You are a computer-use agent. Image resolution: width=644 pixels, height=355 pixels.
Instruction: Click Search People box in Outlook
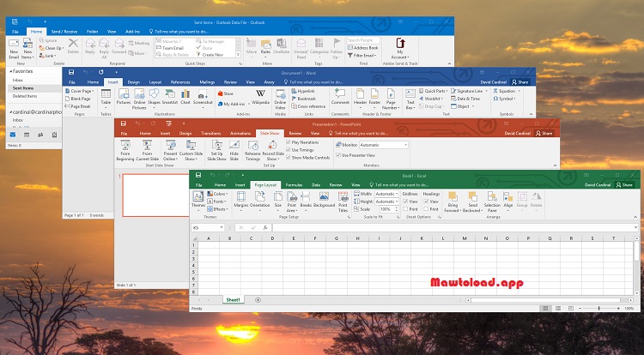coord(363,40)
